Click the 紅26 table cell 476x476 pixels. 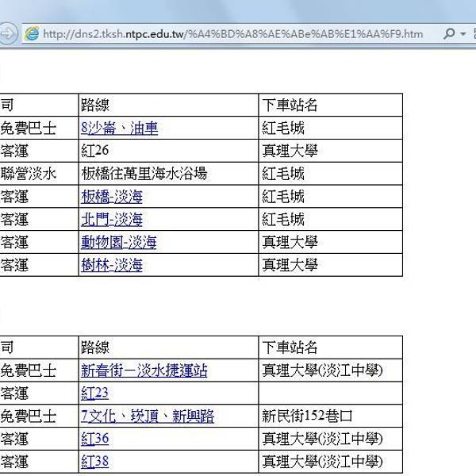pyautogui.click(x=95, y=151)
